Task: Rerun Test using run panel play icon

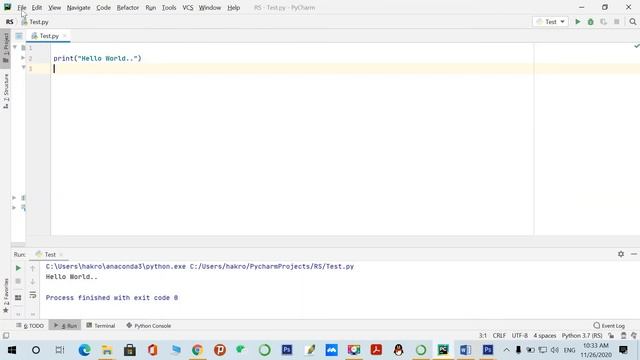Action: tap(18, 268)
